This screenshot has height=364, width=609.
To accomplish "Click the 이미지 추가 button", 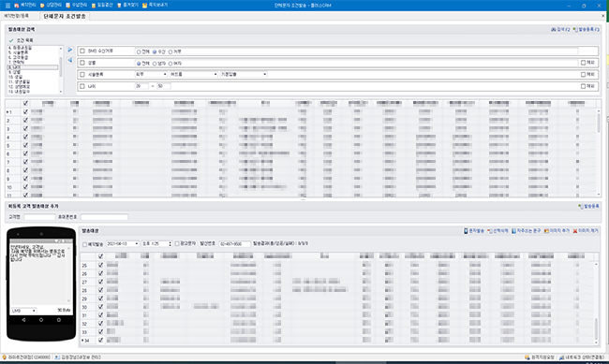I will click(557, 231).
